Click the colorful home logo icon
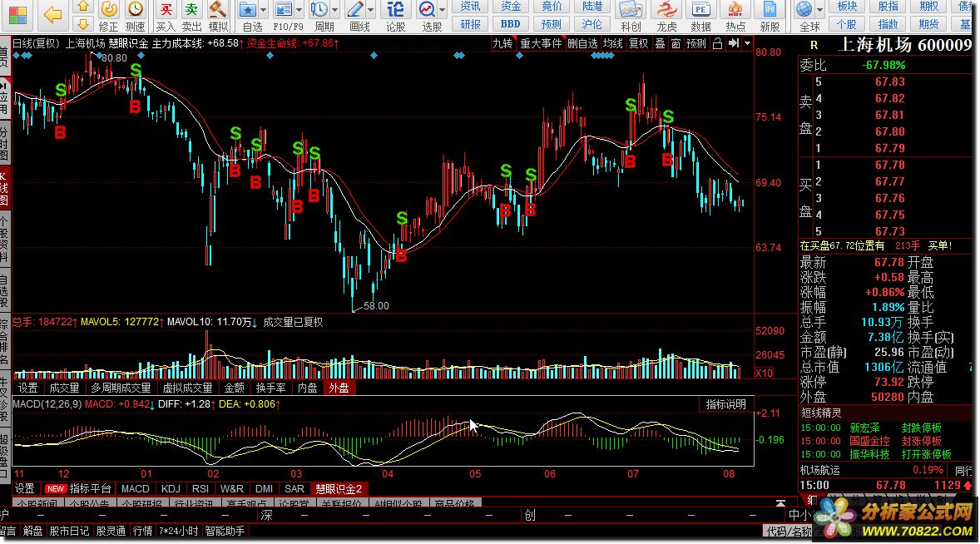 click(x=17, y=17)
